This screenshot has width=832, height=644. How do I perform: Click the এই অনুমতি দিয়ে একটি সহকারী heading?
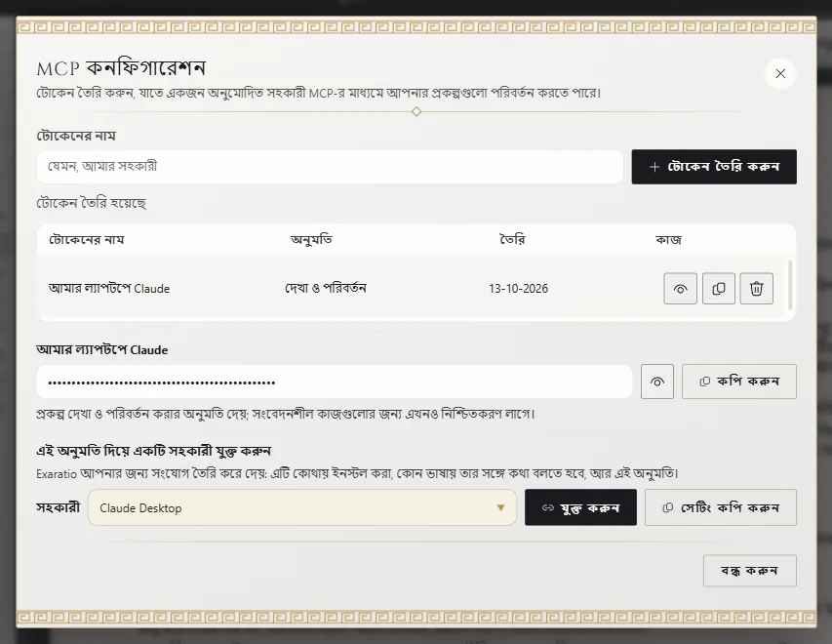[x=154, y=451]
